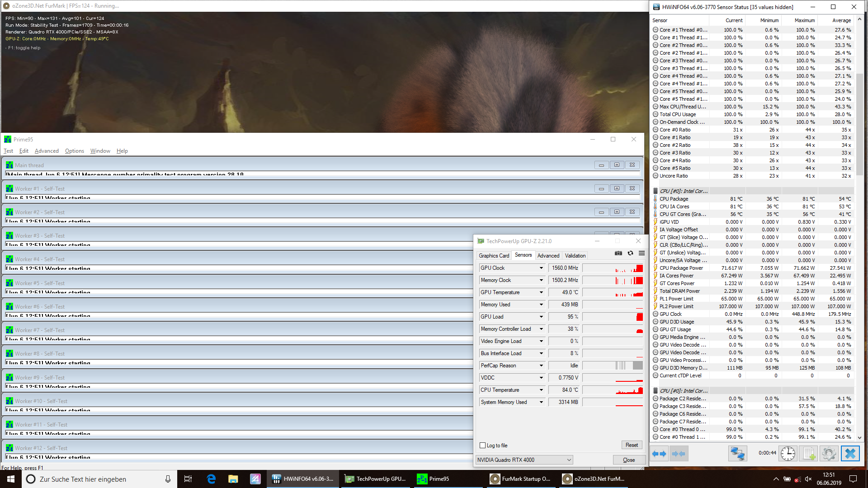The height and width of the screenshot is (488, 868).
Task: Click the GPU-Z refresh icon
Action: point(630,253)
